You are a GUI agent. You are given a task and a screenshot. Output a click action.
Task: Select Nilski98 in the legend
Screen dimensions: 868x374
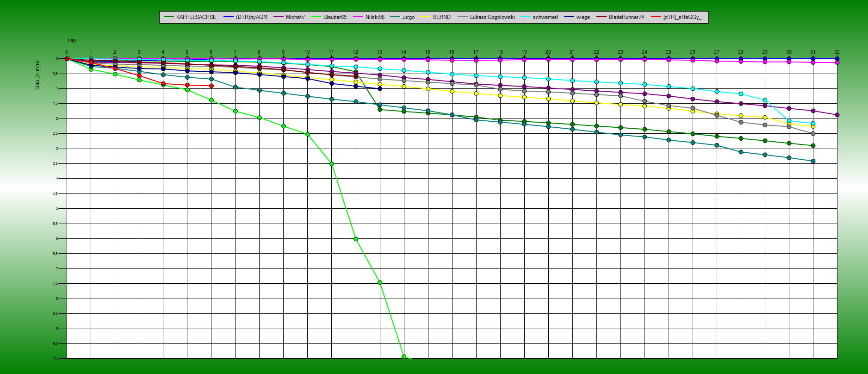click(x=369, y=17)
